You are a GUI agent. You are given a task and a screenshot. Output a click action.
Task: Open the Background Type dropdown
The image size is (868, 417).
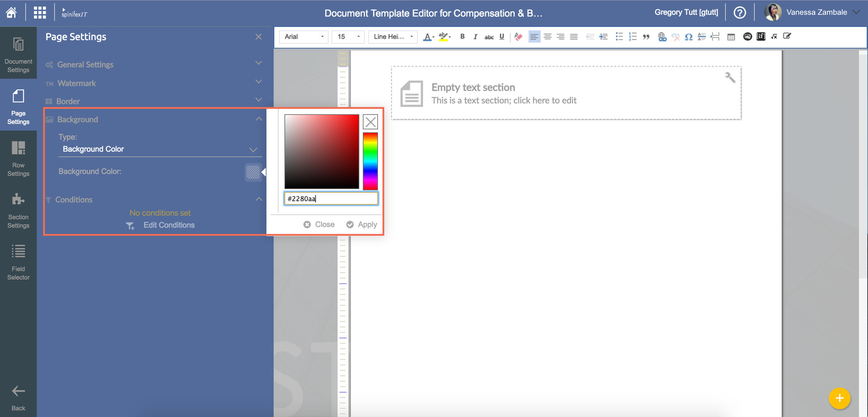160,149
